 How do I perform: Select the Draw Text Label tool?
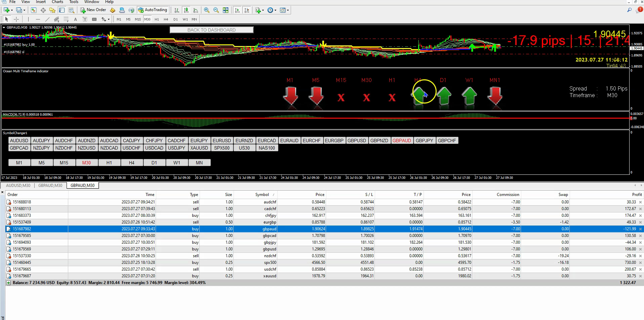[x=85, y=19]
